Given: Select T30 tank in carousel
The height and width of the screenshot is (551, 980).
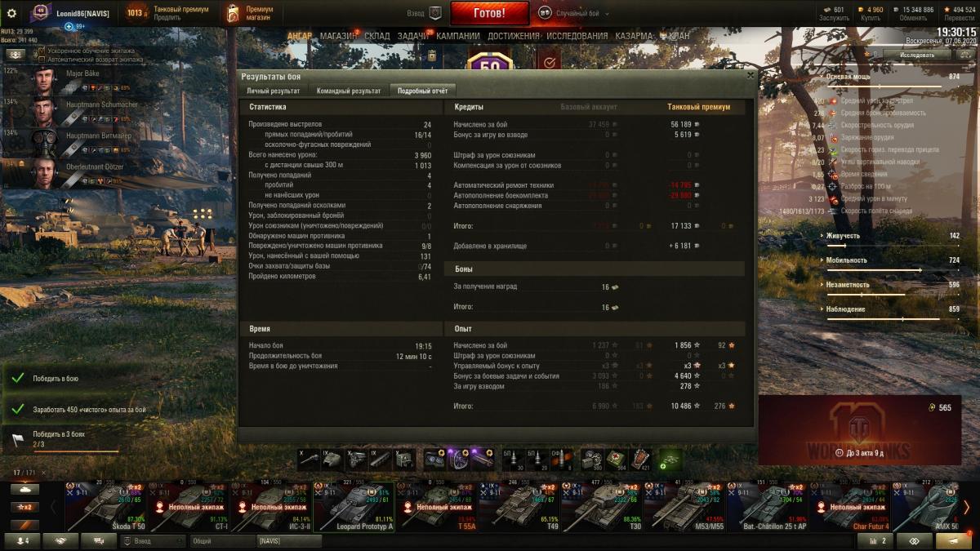Looking at the screenshot, I should click(x=602, y=506).
